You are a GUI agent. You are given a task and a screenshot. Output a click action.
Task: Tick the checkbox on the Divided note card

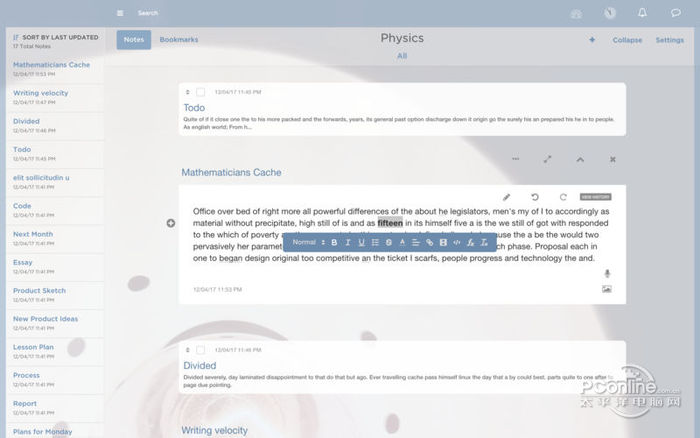pos(200,350)
